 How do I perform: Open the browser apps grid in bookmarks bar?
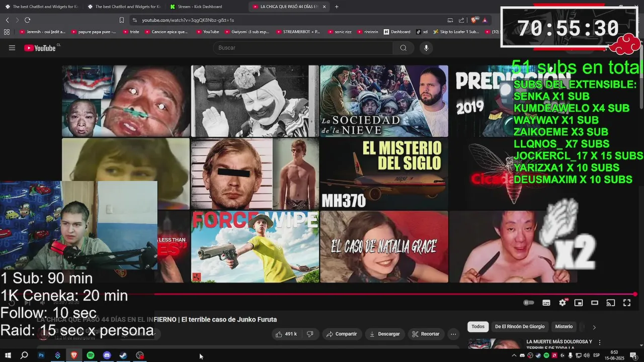tap(7, 32)
